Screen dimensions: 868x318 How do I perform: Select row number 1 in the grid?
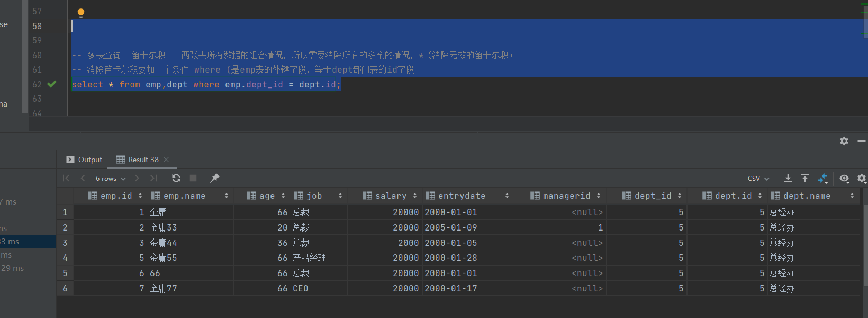(65, 212)
